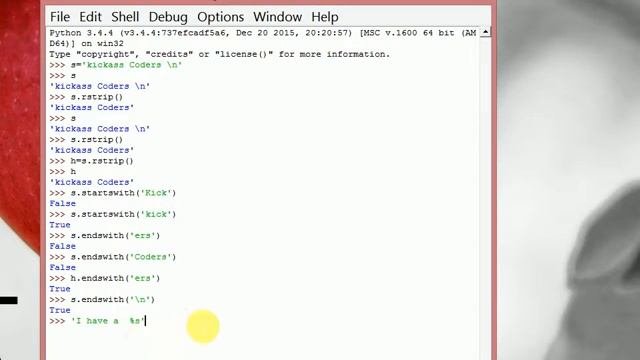Click the 'D64)] on win32' line

(87, 43)
